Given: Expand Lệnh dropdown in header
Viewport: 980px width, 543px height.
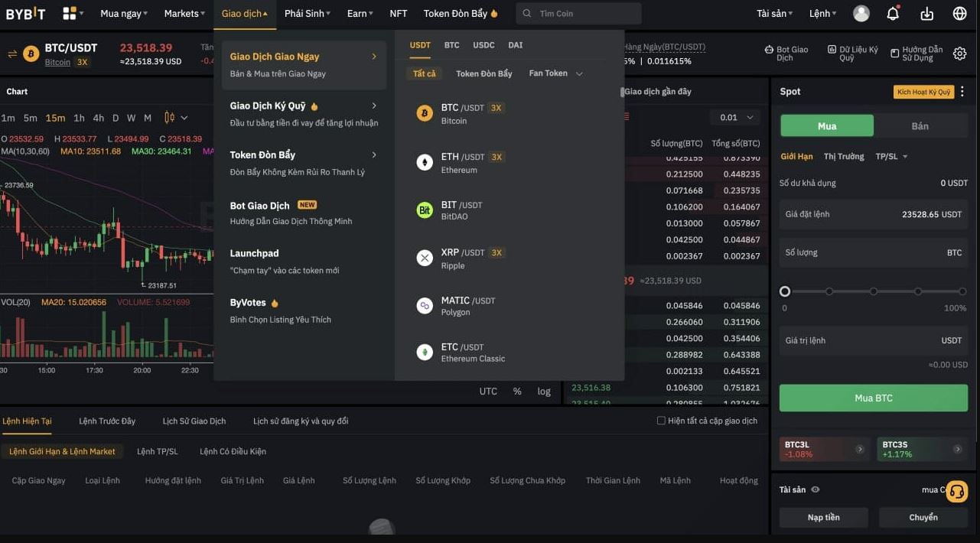Looking at the screenshot, I should point(823,14).
